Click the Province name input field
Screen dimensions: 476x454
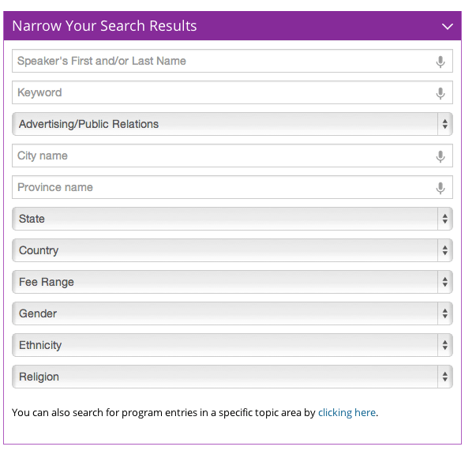232,187
